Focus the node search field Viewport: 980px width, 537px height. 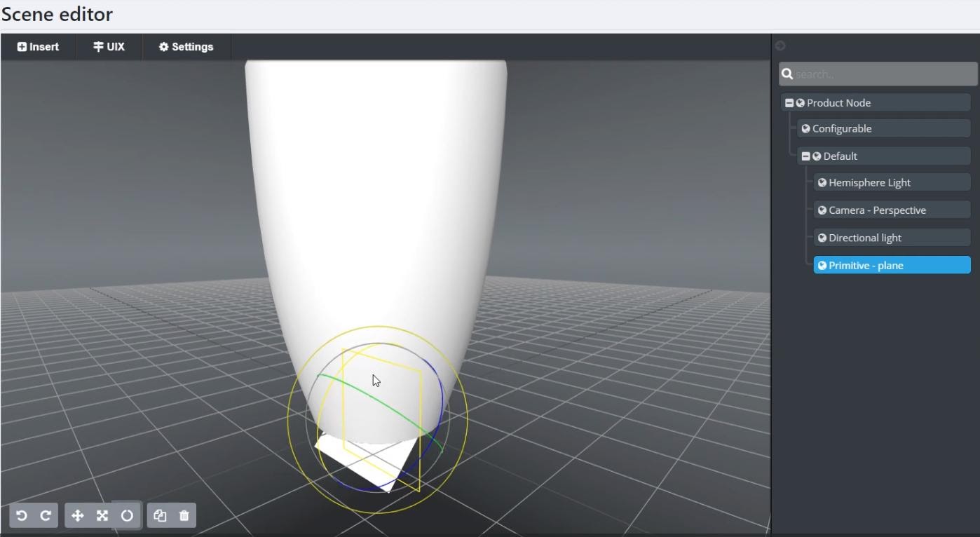(x=878, y=74)
